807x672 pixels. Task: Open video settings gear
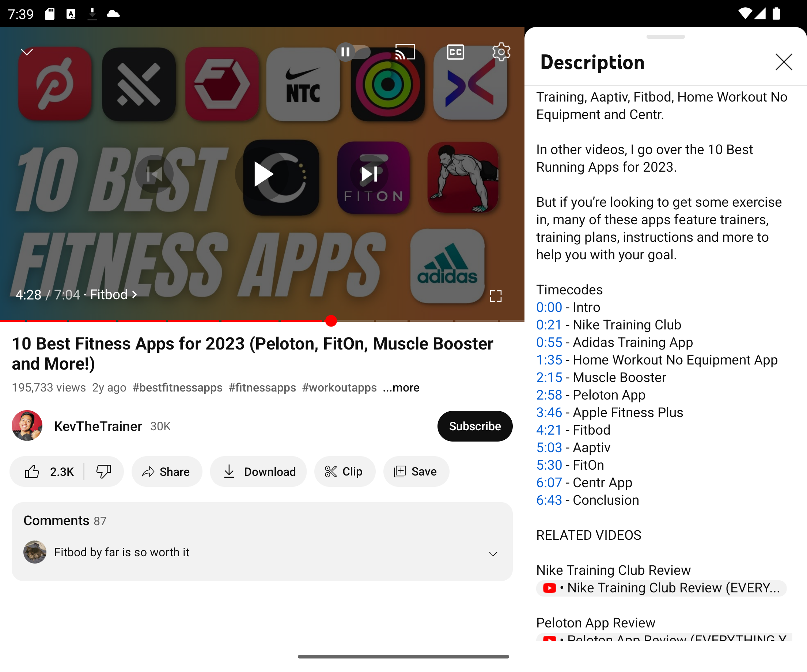tap(501, 52)
